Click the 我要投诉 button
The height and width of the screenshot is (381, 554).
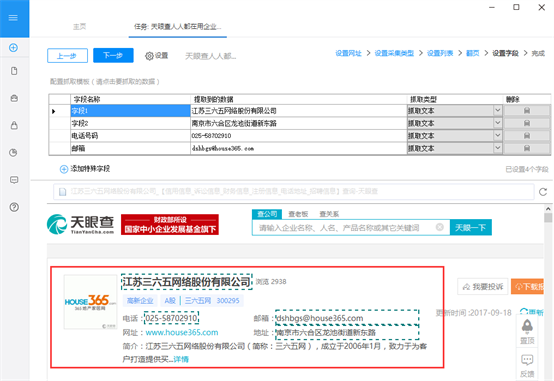[x=483, y=286]
